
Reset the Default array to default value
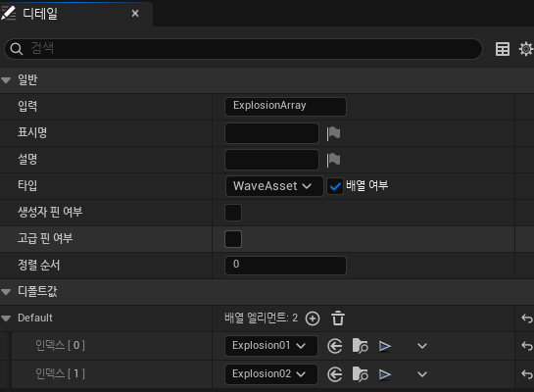[527, 318]
